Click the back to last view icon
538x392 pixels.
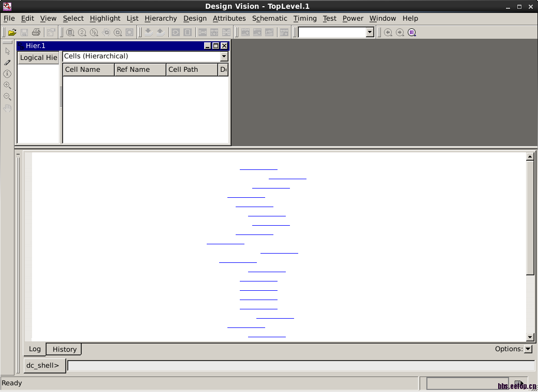tap(106, 32)
